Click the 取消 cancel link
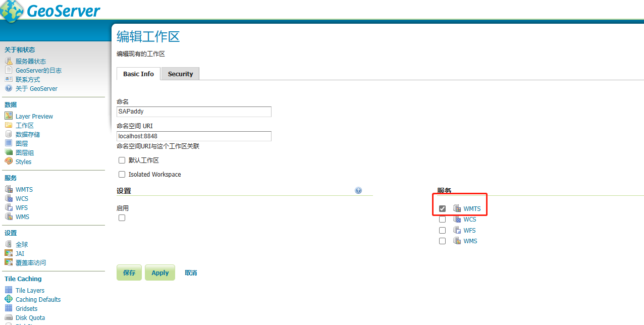Screen dimensions: 644x325 [191, 273]
